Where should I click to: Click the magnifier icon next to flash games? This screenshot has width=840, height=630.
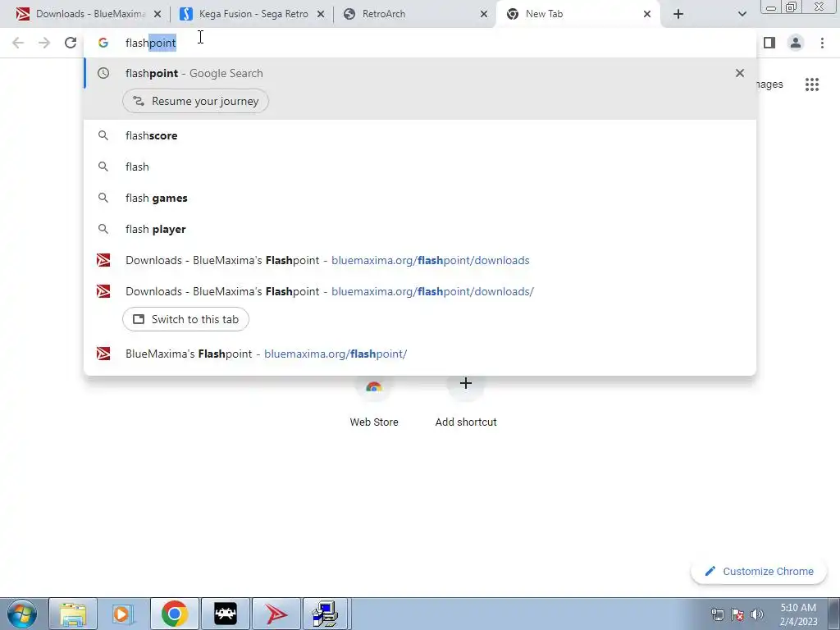[x=103, y=198]
